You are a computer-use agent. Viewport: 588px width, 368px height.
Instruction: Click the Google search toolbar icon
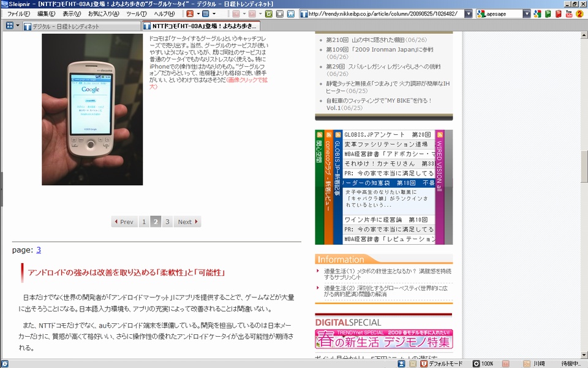pos(537,14)
